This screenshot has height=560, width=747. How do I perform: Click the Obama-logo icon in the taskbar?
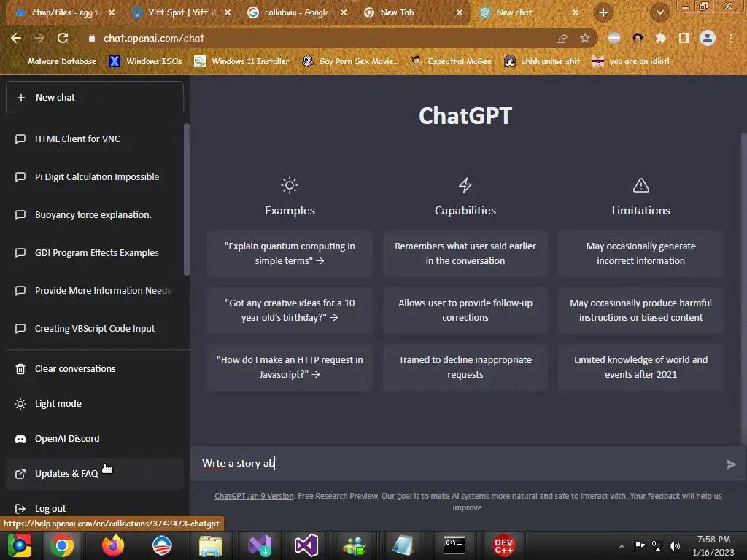tap(161, 545)
